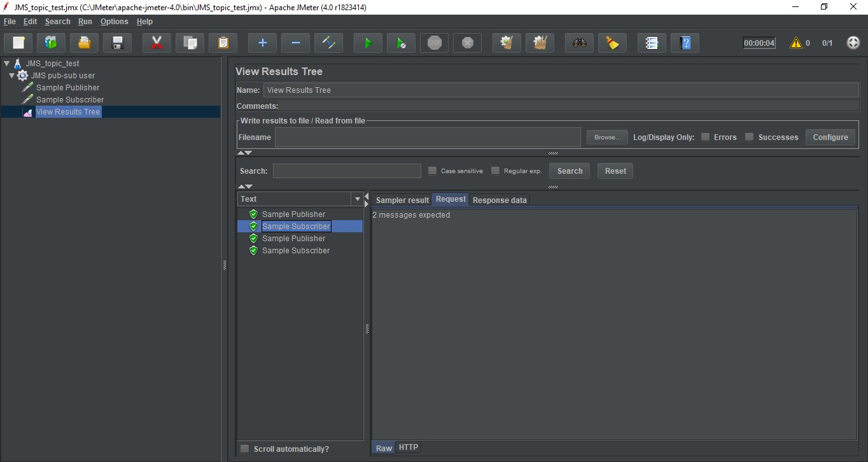The height and width of the screenshot is (462, 868).
Task: Switch to the Response data tab
Action: (500, 200)
